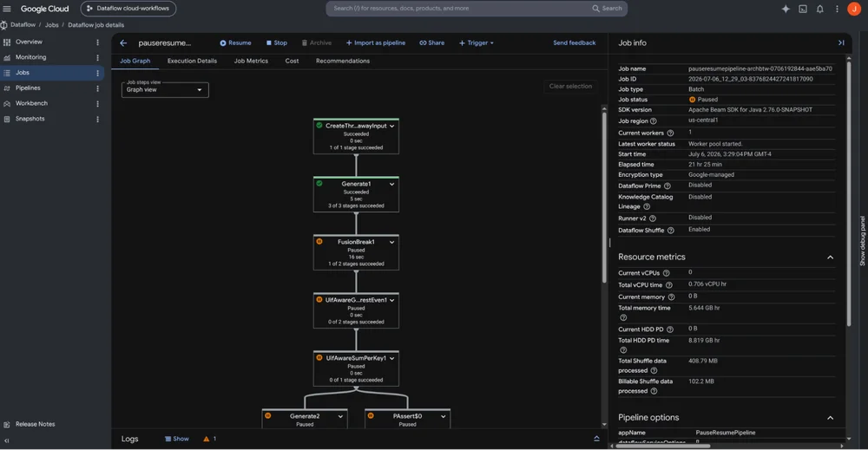Show help for Current memory

[x=671, y=297]
